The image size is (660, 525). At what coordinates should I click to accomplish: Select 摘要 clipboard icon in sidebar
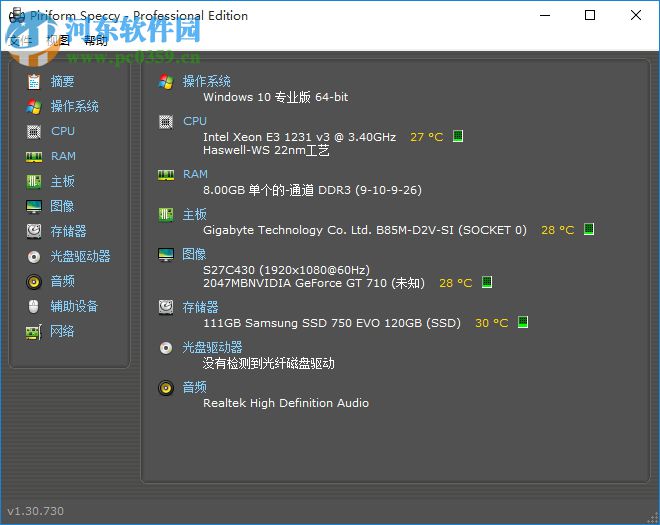pos(34,82)
